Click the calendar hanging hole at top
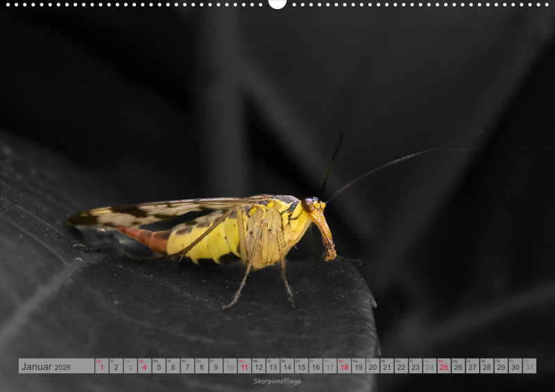 click(277, 3)
